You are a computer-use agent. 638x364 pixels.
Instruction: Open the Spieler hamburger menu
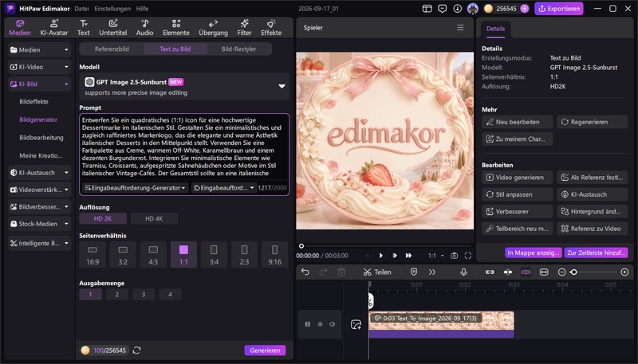tap(460, 28)
